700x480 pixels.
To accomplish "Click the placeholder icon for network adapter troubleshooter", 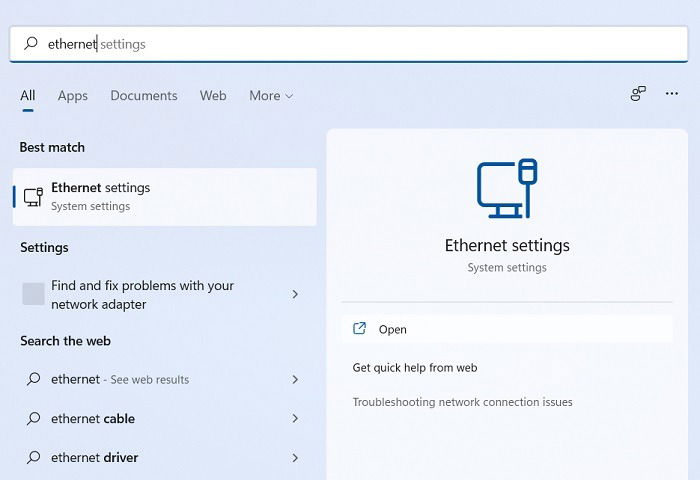I will tap(33, 294).
